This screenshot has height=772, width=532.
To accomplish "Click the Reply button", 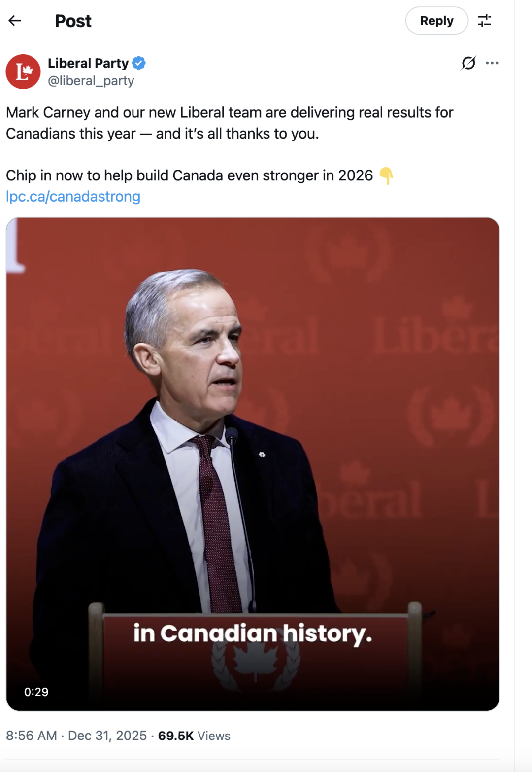I will tap(436, 21).
